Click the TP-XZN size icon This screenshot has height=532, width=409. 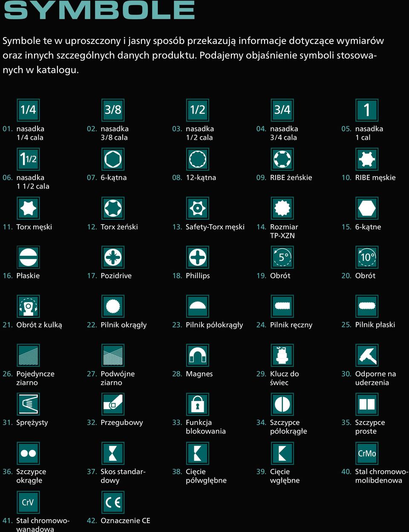coord(282,208)
